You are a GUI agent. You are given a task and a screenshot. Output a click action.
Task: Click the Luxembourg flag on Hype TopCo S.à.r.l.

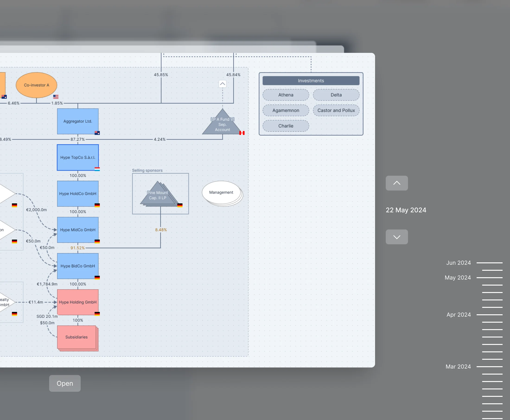97,169
